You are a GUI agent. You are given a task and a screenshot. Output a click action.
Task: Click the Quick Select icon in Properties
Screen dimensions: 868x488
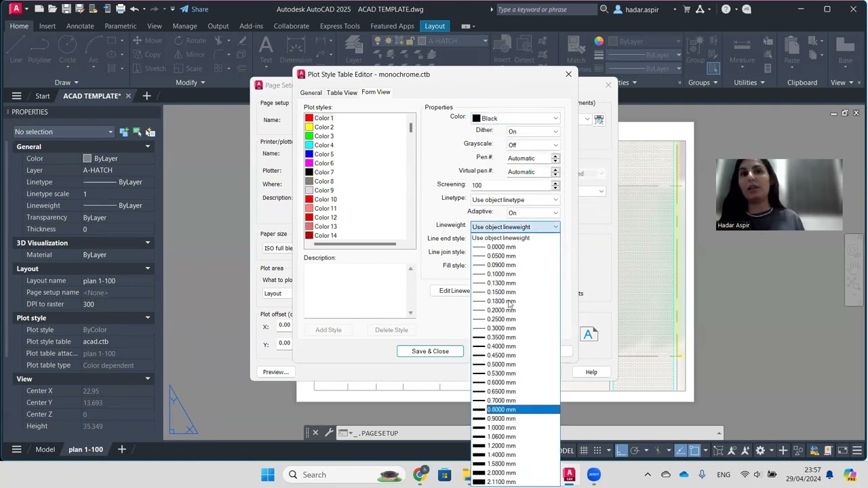coord(150,132)
